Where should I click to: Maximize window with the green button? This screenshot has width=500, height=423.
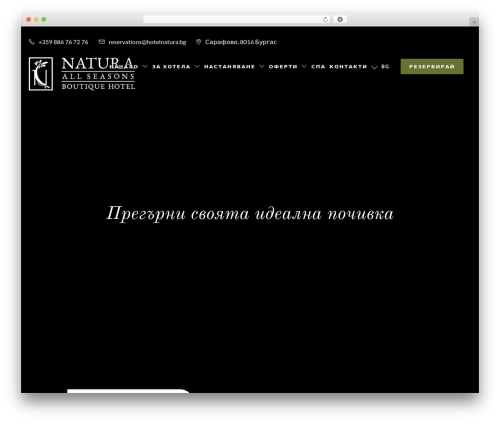tap(44, 20)
